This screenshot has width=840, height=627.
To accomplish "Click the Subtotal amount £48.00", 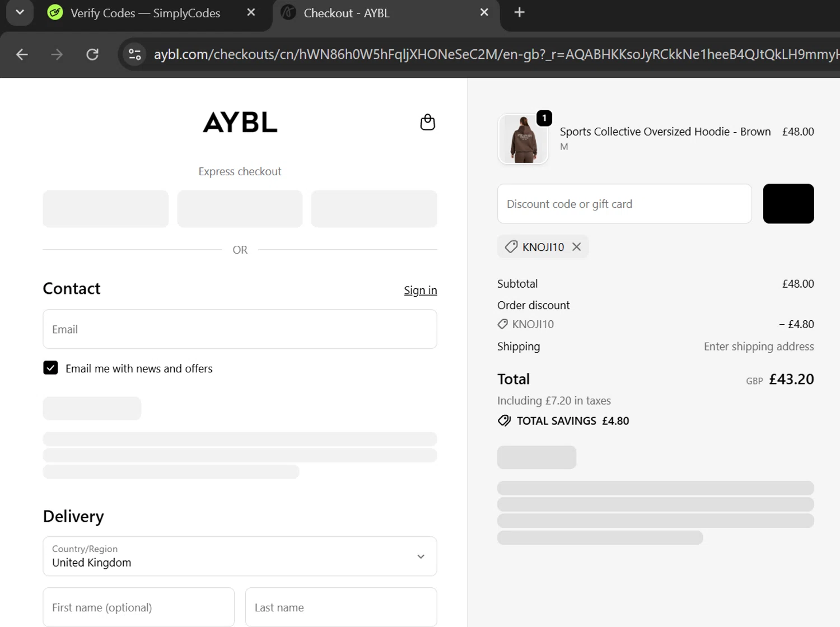I will click(x=798, y=284).
